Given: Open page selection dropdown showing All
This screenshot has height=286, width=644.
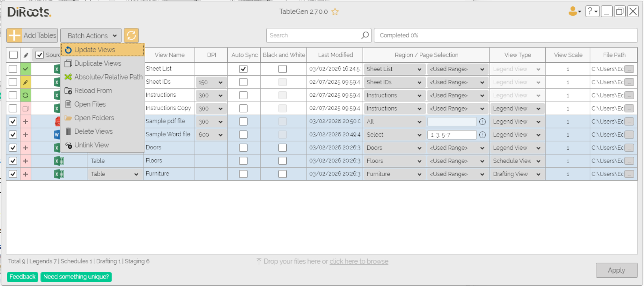Looking at the screenshot, I should click(394, 121).
